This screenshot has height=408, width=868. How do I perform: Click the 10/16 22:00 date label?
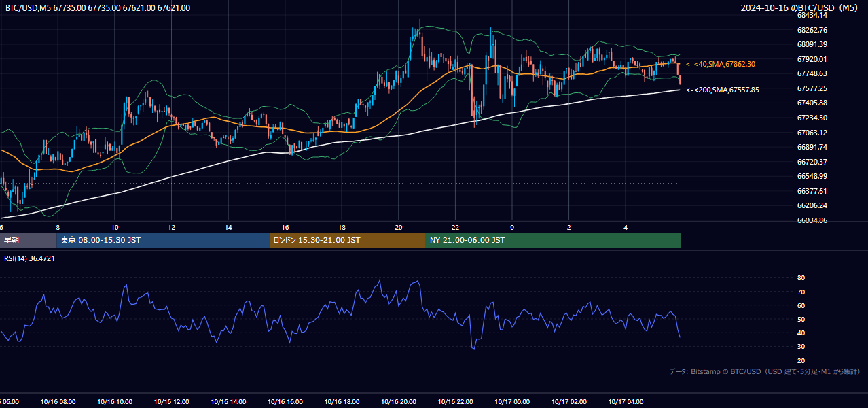(456, 402)
